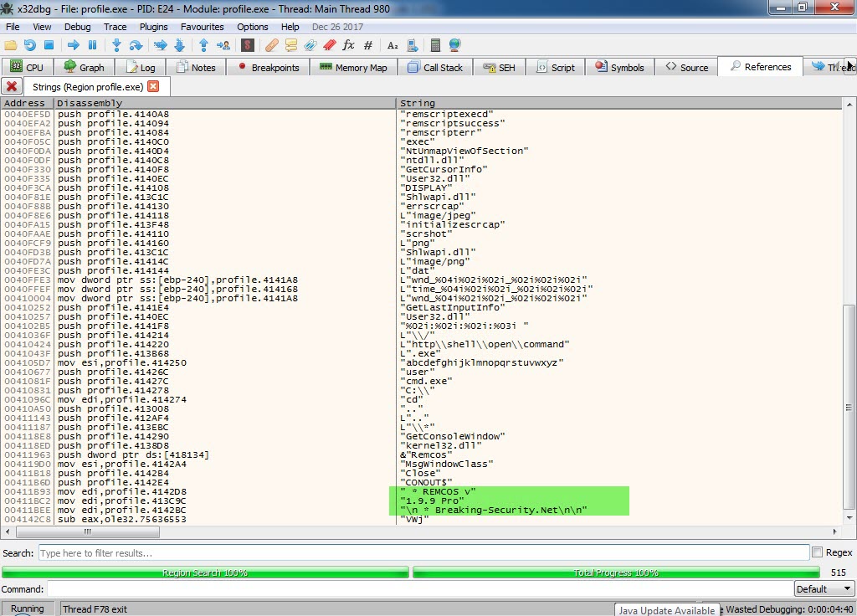
Task: Click the Patches bandage icon
Action: pos(271,45)
